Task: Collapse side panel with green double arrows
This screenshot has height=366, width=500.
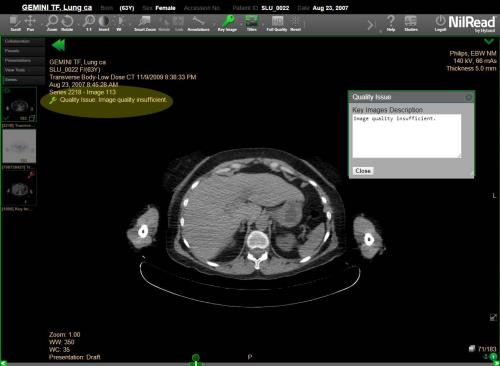Action: point(58,45)
